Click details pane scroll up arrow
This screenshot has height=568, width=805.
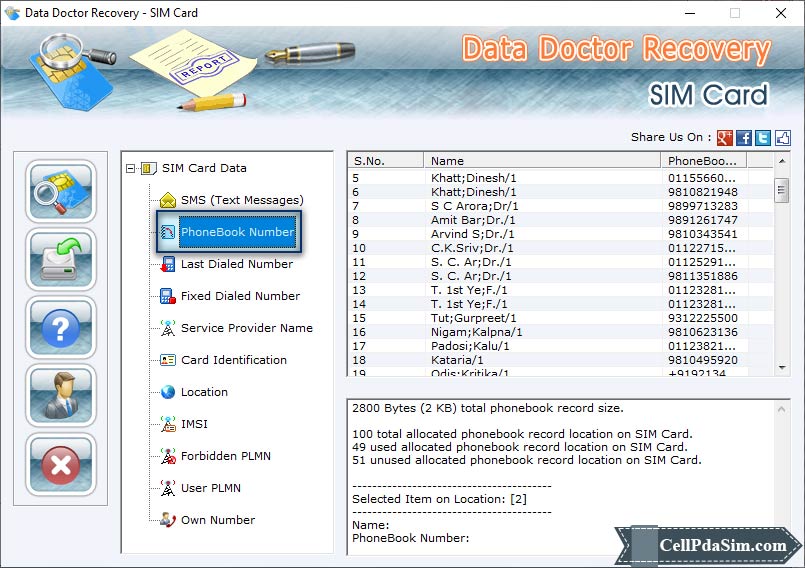pyautogui.click(x=781, y=409)
